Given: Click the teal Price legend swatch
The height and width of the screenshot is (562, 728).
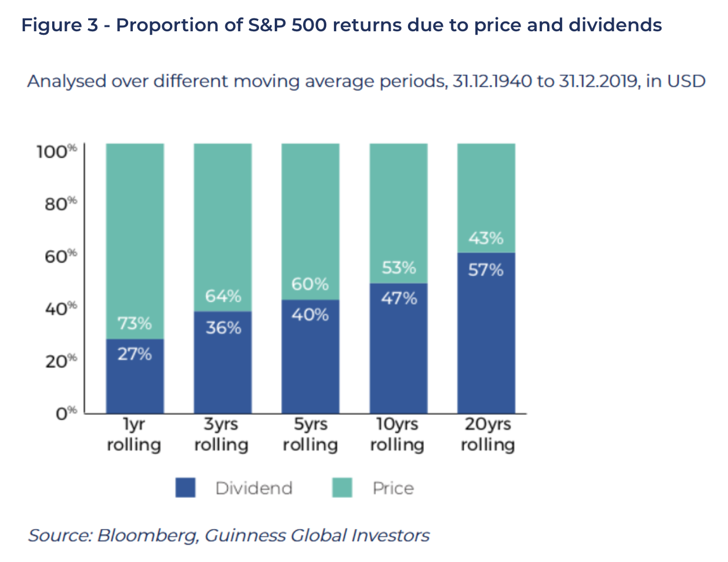Looking at the screenshot, I should tap(342, 488).
